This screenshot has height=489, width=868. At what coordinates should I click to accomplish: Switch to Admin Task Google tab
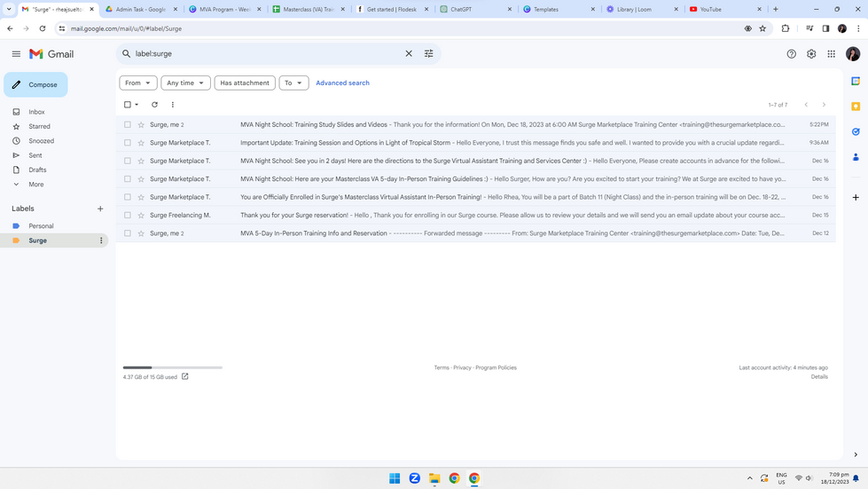point(141,10)
